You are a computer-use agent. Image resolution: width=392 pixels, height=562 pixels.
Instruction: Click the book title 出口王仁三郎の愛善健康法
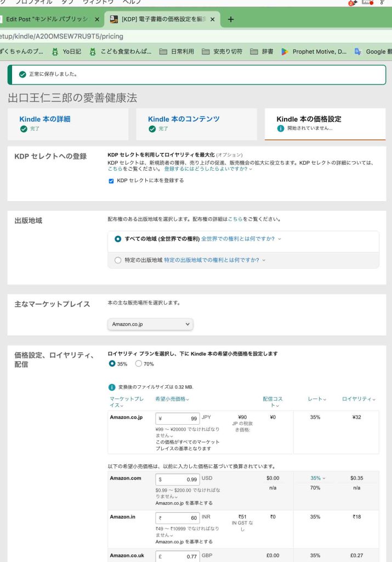(72, 98)
